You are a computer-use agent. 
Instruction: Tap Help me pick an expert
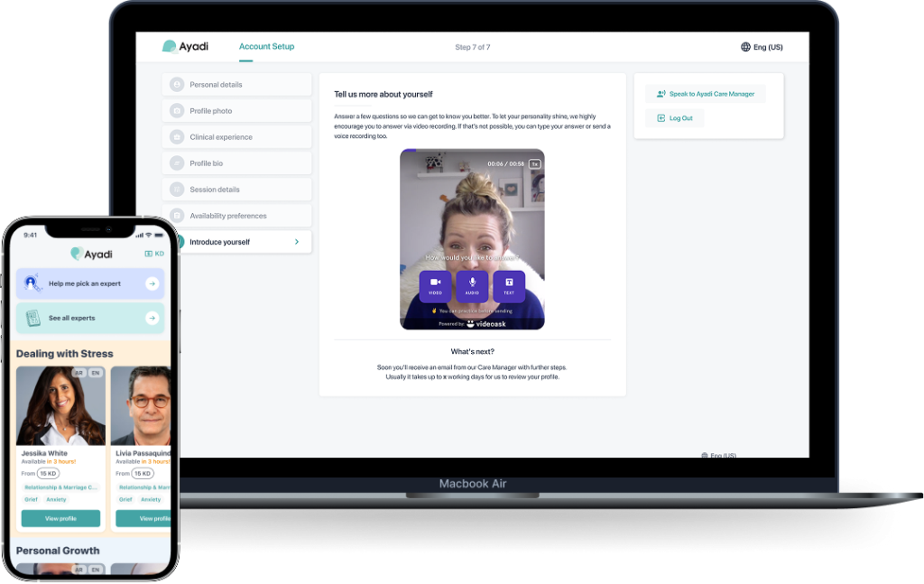point(90,283)
